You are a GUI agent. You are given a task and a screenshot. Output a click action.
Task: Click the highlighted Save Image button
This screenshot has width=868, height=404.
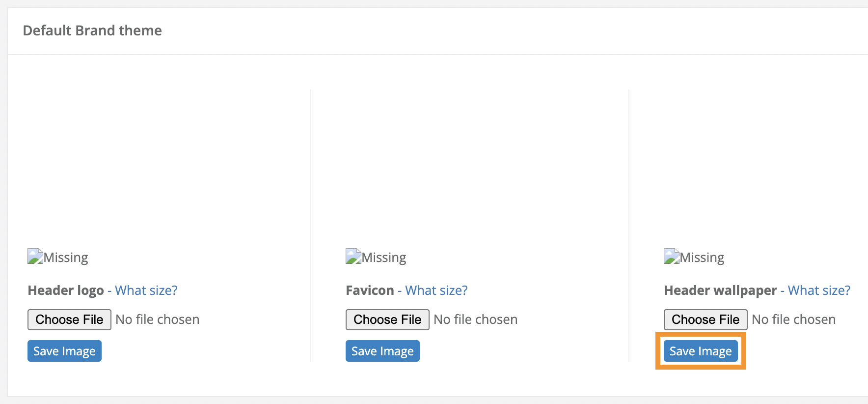click(701, 350)
